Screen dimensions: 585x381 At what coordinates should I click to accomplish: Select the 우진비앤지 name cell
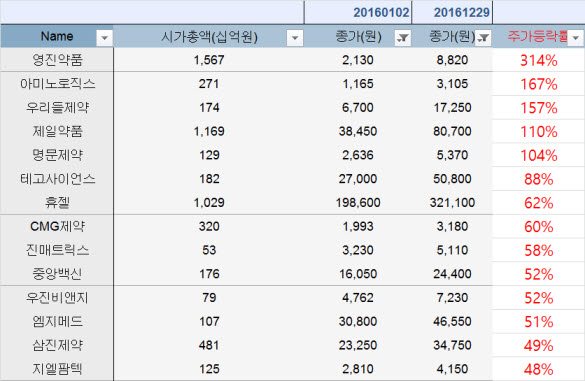click(x=57, y=298)
